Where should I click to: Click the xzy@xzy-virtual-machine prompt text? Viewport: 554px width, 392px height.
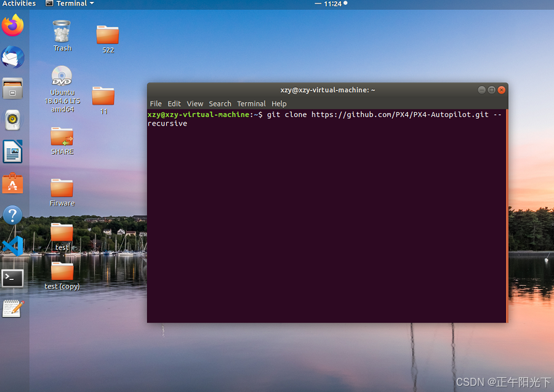(199, 114)
